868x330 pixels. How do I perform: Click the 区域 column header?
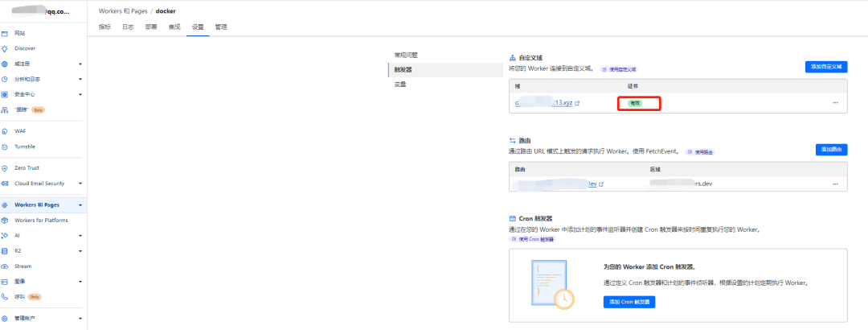click(x=655, y=168)
